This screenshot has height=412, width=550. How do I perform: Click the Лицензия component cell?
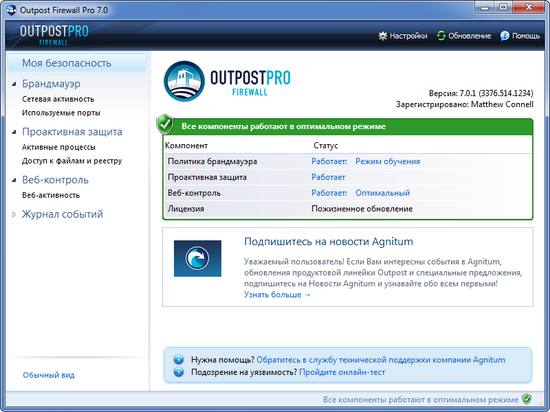click(186, 209)
